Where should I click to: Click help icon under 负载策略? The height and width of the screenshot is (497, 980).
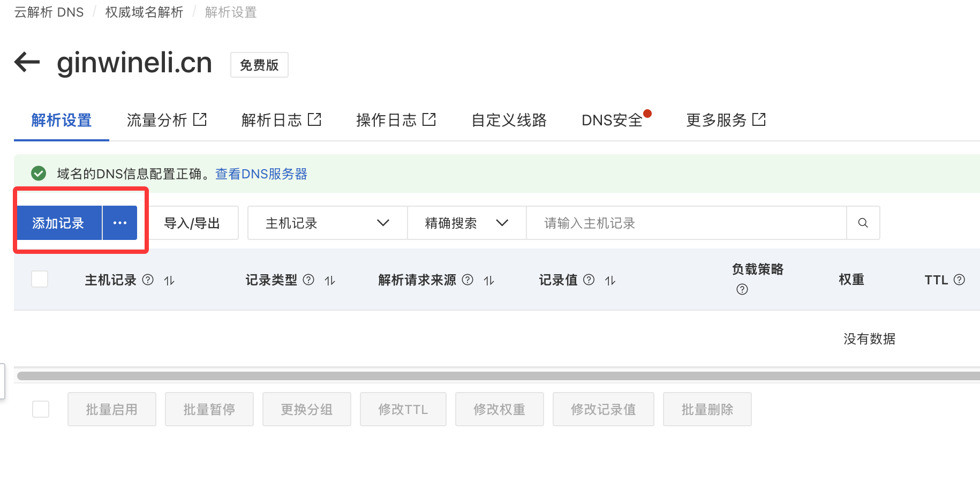pos(742,290)
